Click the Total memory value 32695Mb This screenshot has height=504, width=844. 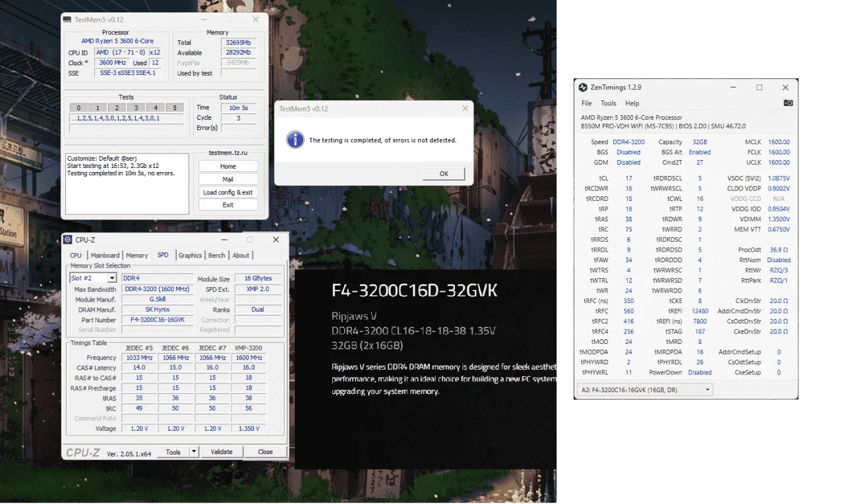pyautogui.click(x=238, y=42)
